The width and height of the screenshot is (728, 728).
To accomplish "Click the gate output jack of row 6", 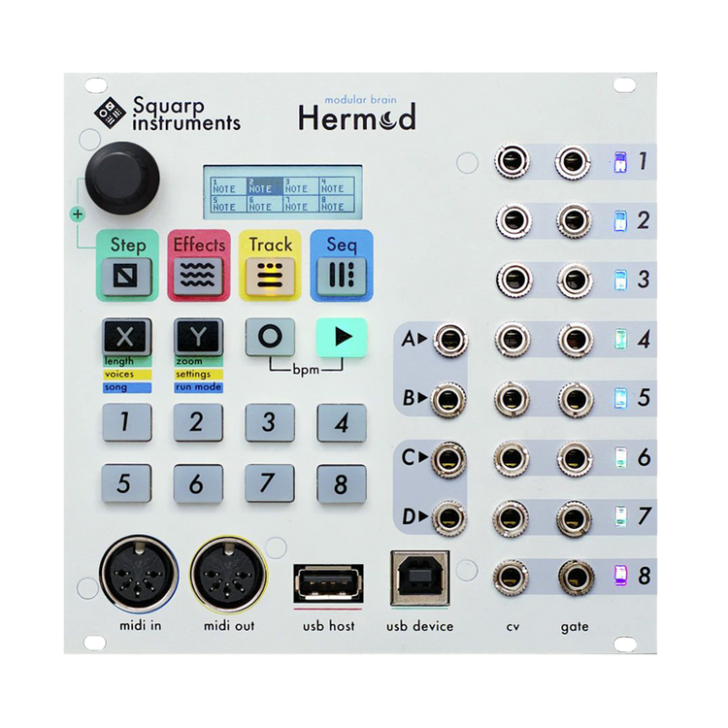I will click(x=575, y=458).
